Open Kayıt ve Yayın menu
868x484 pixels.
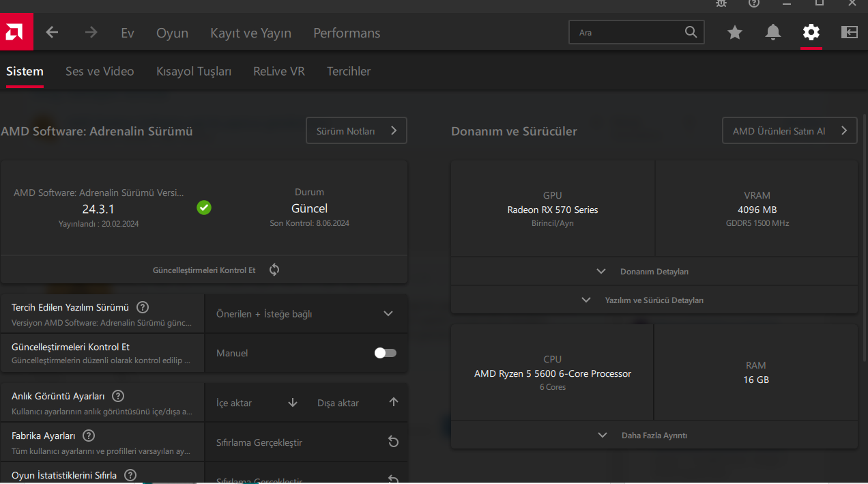[x=250, y=33]
